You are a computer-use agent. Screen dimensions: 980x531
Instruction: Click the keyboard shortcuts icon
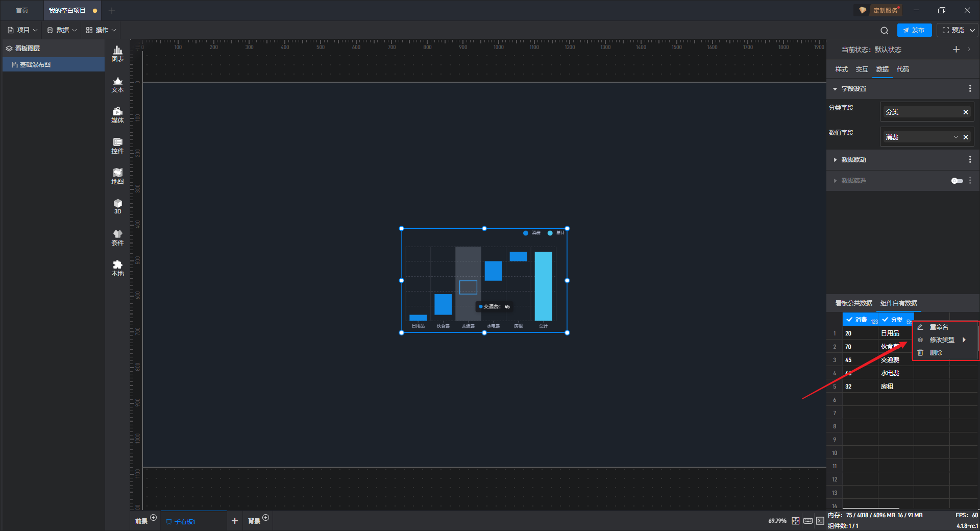pyautogui.click(x=808, y=521)
